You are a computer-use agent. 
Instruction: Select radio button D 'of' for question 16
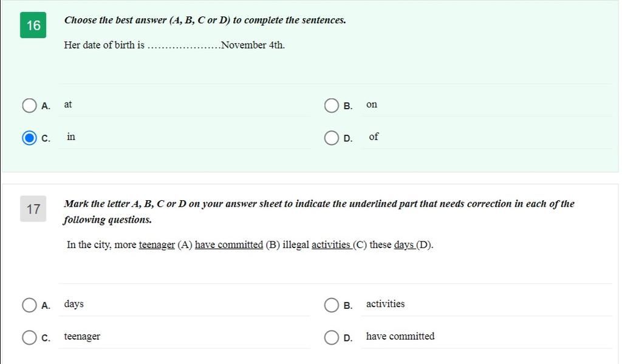point(331,138)
